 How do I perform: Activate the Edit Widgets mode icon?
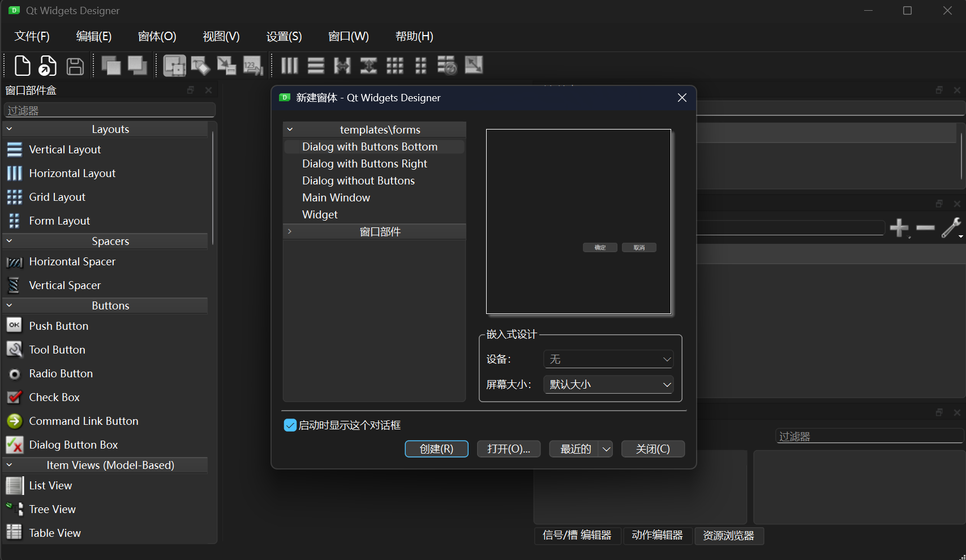[174, 66]
